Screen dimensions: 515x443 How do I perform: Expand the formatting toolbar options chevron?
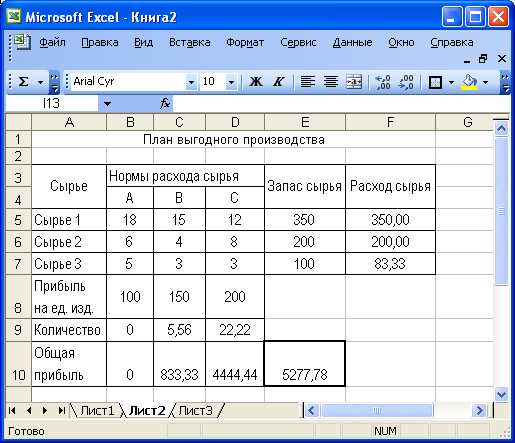505,82
